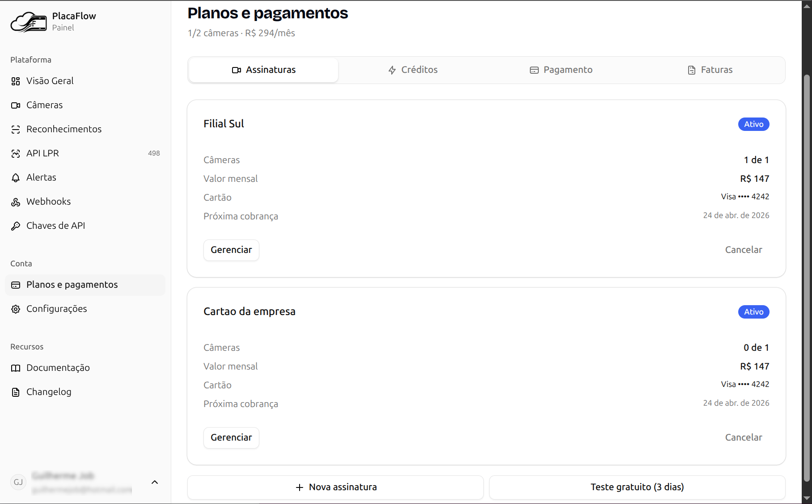Switch to the Créditos tab
812x504 pixels.
click(x=413, y=70)
